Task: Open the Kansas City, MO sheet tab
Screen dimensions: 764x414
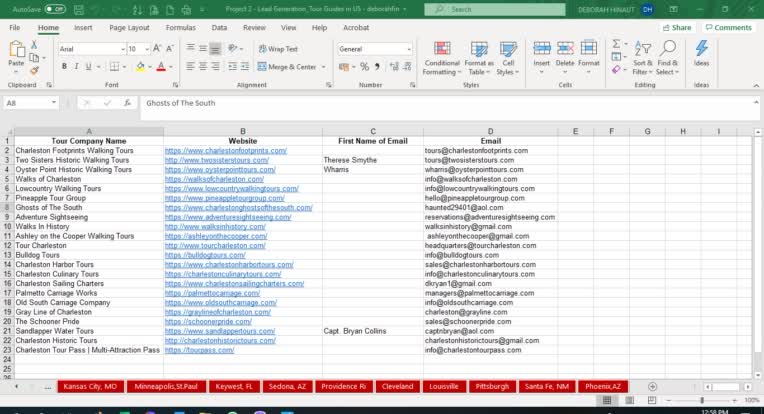Action: pos(90,386)
